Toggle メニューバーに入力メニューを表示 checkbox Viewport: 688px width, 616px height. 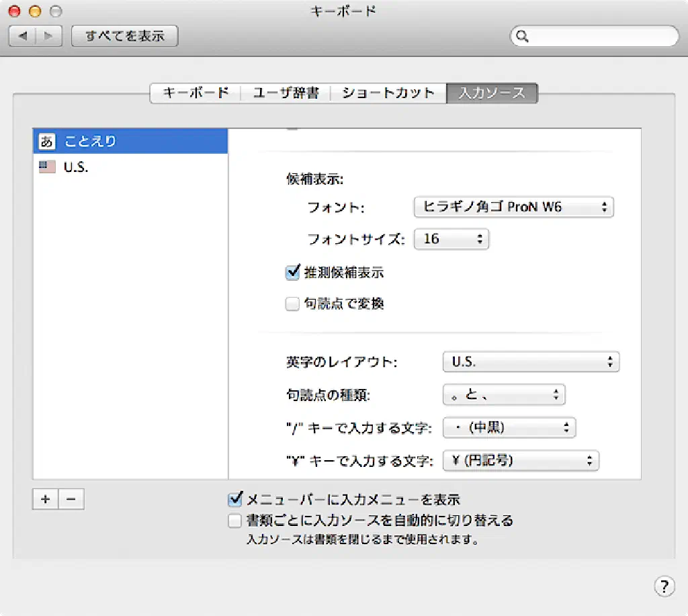pyautogui.click(x=234, y=499)
